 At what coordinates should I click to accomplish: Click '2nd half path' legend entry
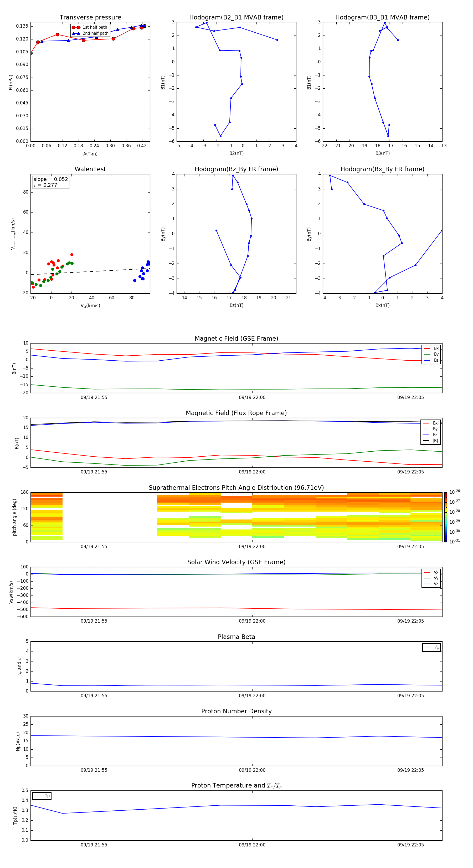[90, 33]
